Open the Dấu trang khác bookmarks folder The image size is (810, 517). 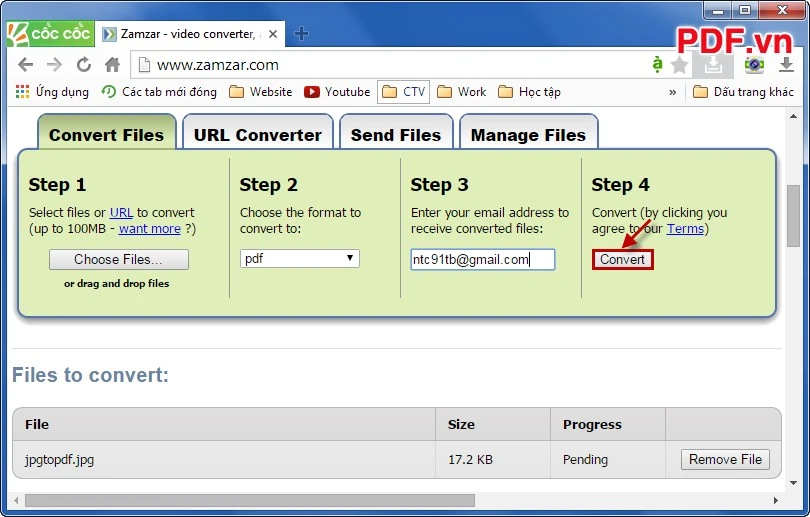pyautogui.click(x=743, y=92)
